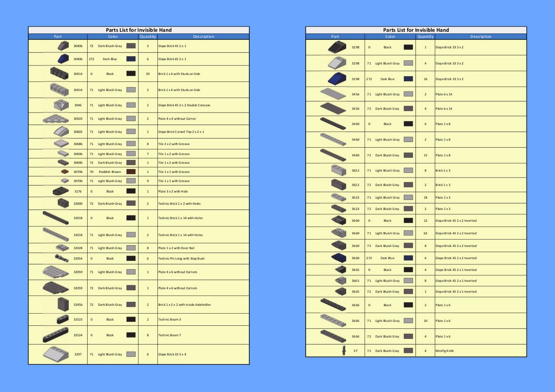This screenshot has height=392, width=555.
Task: Select the 'Slope Brick Curved Top 2 x 2 x 1' text
Action: (x=181, y=132)
